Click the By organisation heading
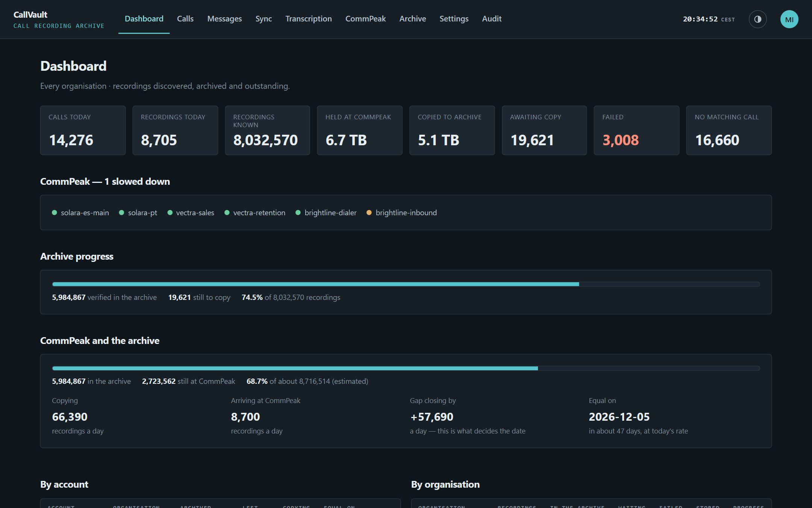The width and height of the screenshot is (812, 508). [x=445, y=484]
